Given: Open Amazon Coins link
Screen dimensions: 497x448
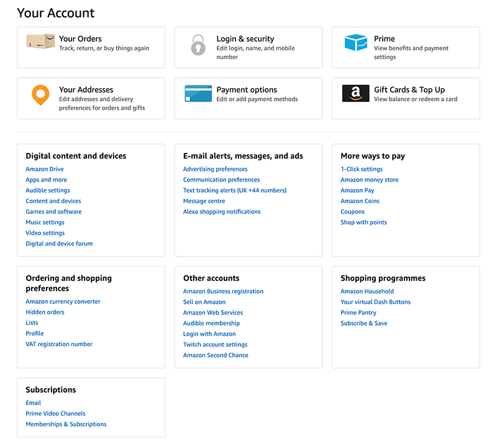Looking at the screenshot, I should [x=360, y=201].
